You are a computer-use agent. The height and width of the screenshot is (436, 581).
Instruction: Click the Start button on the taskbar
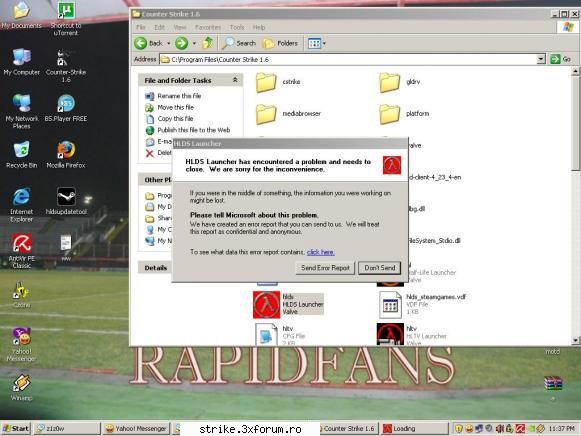pyautogui.click(x=16, y=429)
